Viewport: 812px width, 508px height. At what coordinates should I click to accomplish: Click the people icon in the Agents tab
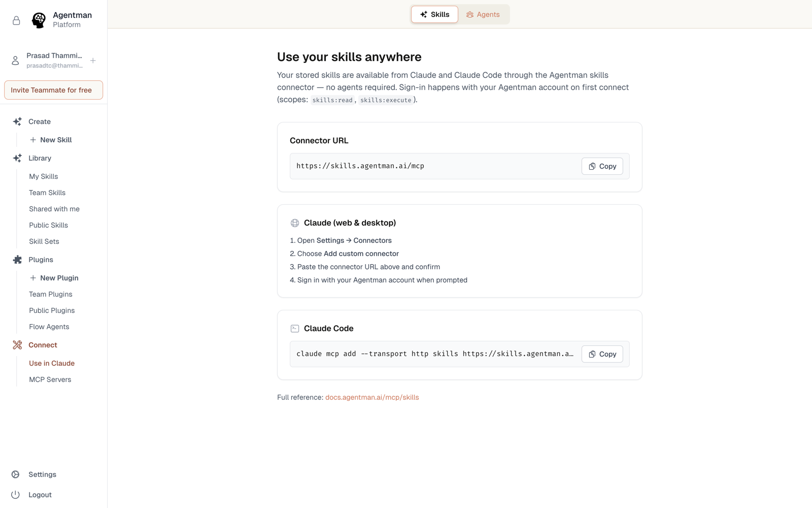pos(470,15)
